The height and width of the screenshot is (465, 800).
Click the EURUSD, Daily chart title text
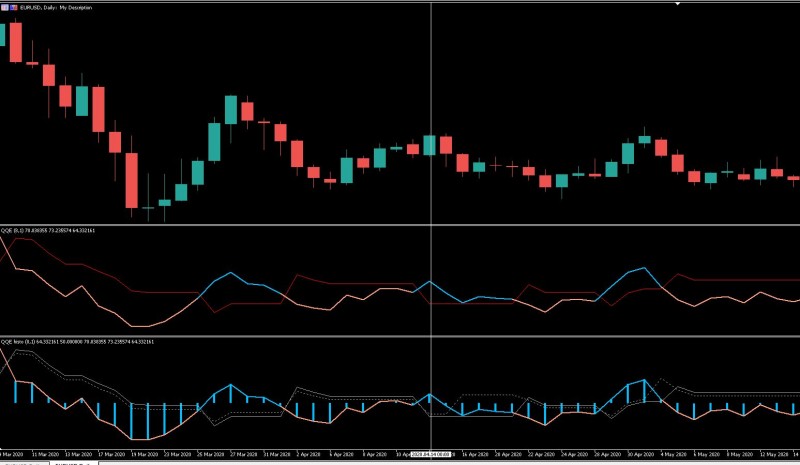point(56,8)
